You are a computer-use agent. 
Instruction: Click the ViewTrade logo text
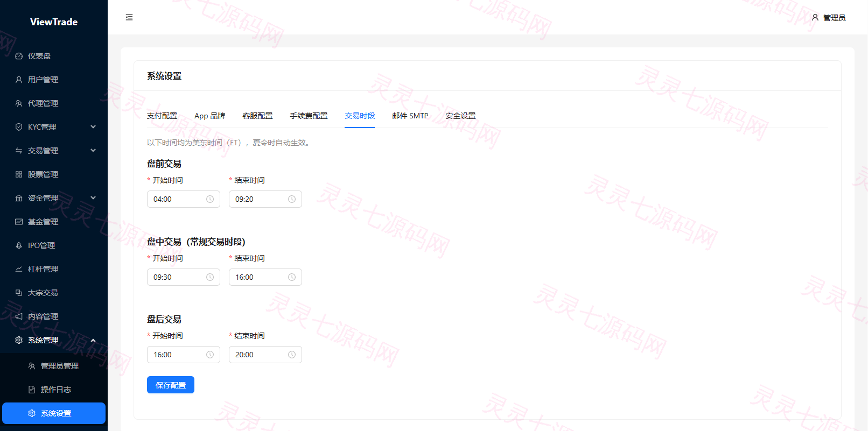coord(54,22)
